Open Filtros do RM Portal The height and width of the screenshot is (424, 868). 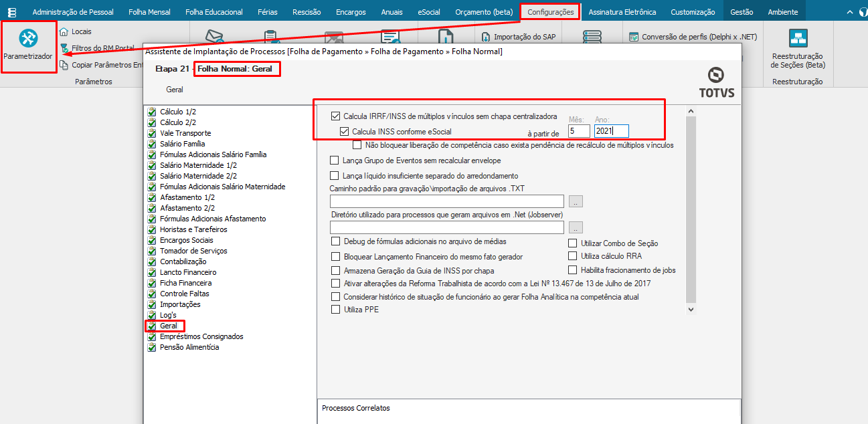[103, 48]
